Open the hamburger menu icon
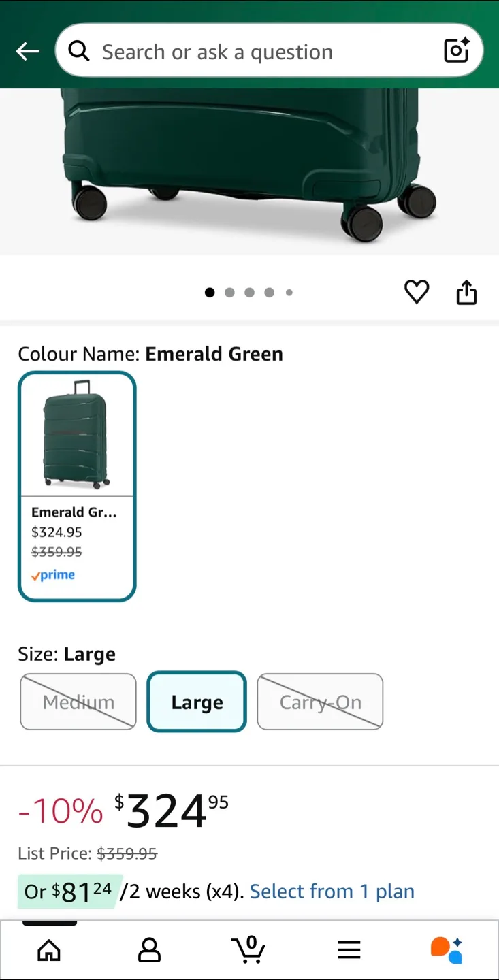The height and width of the screenshot is (980, 499). pyautogui.click(x=349, y=949)
